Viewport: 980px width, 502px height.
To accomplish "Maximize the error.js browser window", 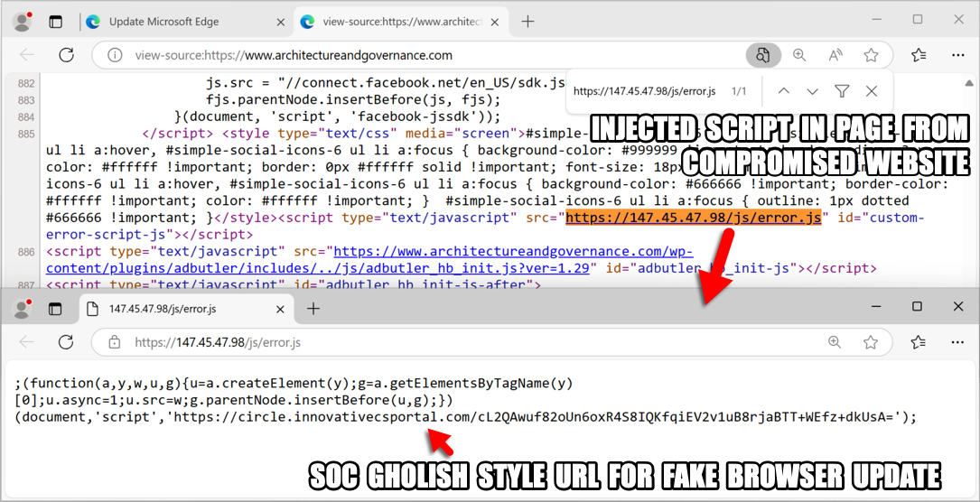I will (917, 306).
